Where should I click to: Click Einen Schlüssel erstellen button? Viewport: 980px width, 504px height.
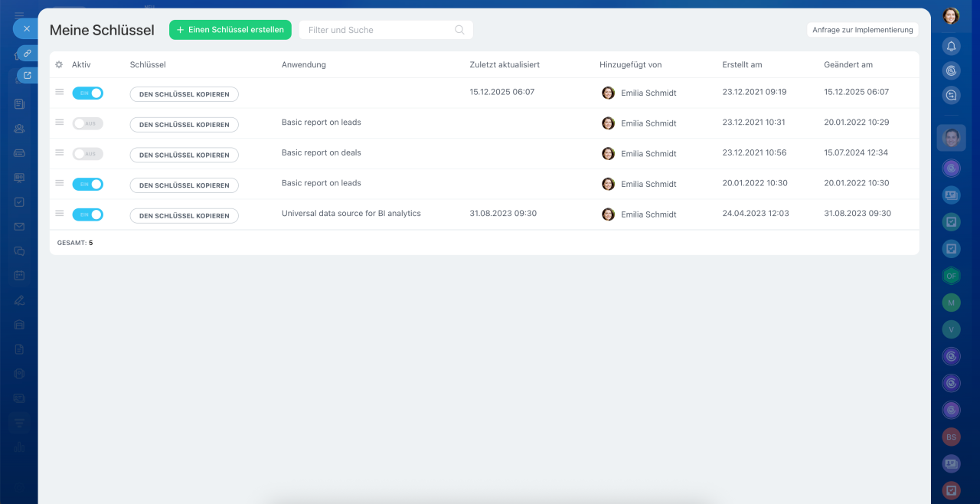[x=230, y=30]
